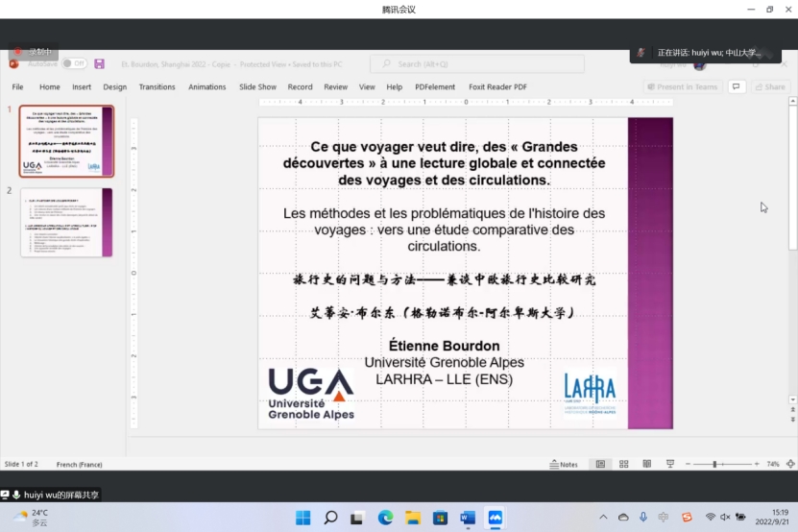Switch to Normal view in status bar
Viewport: 798px width, 532px height.
click(x=600, y=464)
